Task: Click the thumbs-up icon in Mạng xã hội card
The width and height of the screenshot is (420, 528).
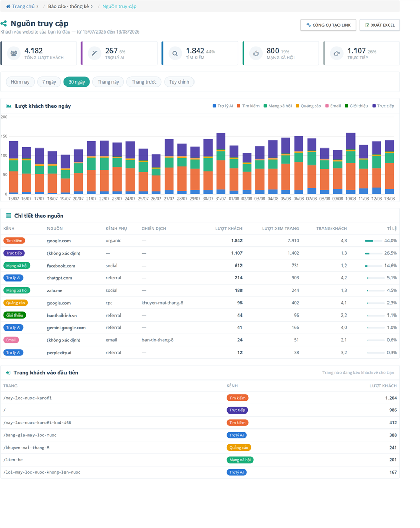Action: point(256,53)
